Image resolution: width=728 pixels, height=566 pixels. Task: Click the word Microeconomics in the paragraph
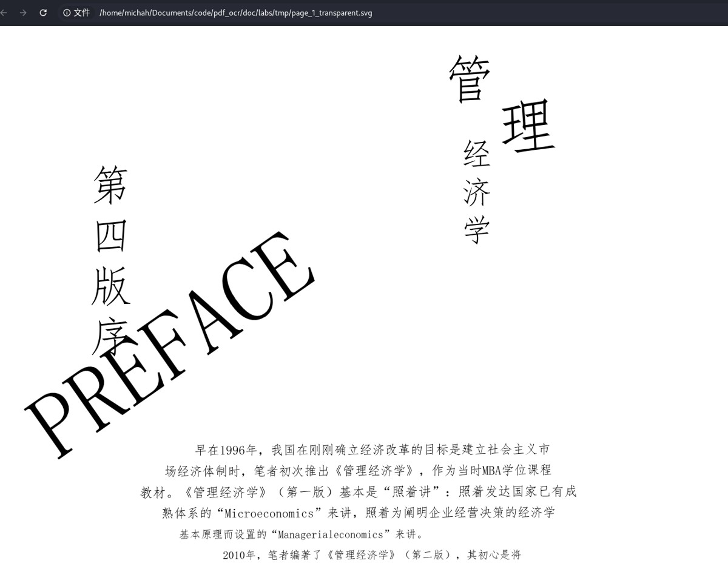point(269,513)
